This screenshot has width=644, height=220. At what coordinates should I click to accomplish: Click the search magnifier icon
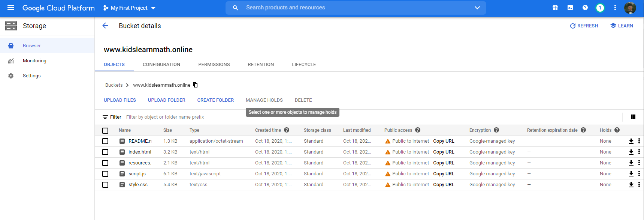[x=235, y=8]
